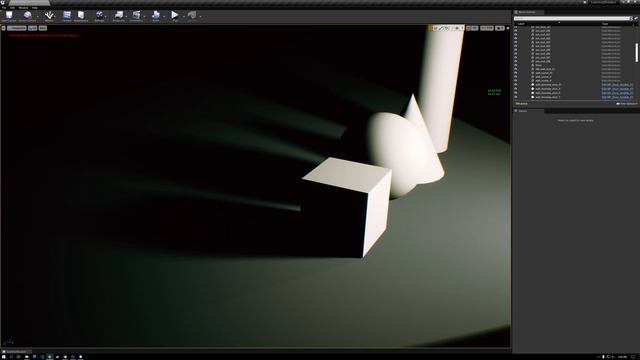Screen dimensions: 640x360
Task: Open the viewport options arrow dropdown
Action: pyautogui.click(x=4, y=28)
